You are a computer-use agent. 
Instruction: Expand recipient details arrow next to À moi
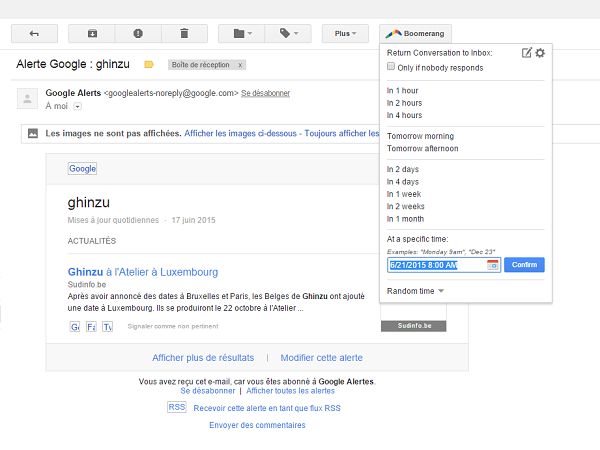click(77, 106)
